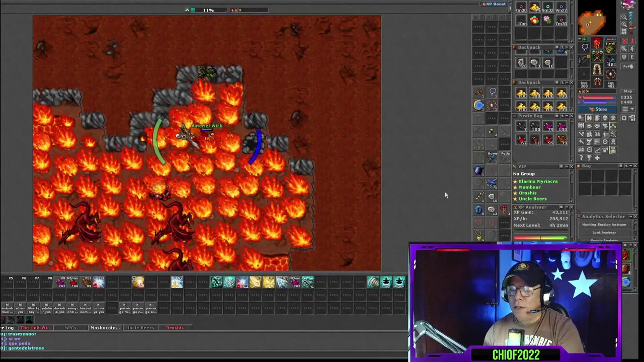644x362 pixels.
Task: Click the XP Boost button
Action: pos(494,4)
